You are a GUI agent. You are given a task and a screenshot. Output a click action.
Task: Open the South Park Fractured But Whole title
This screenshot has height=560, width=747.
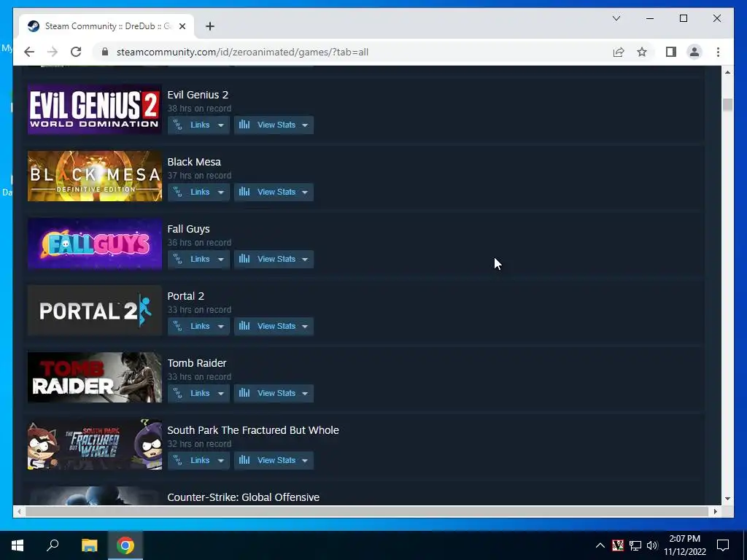(x=253, y=430)
